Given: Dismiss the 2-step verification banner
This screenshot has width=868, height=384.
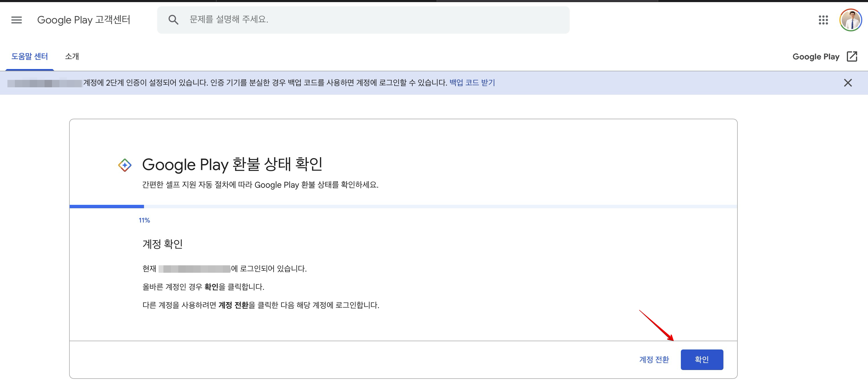Looking at the screenshot, I should (x=848, y=83).
